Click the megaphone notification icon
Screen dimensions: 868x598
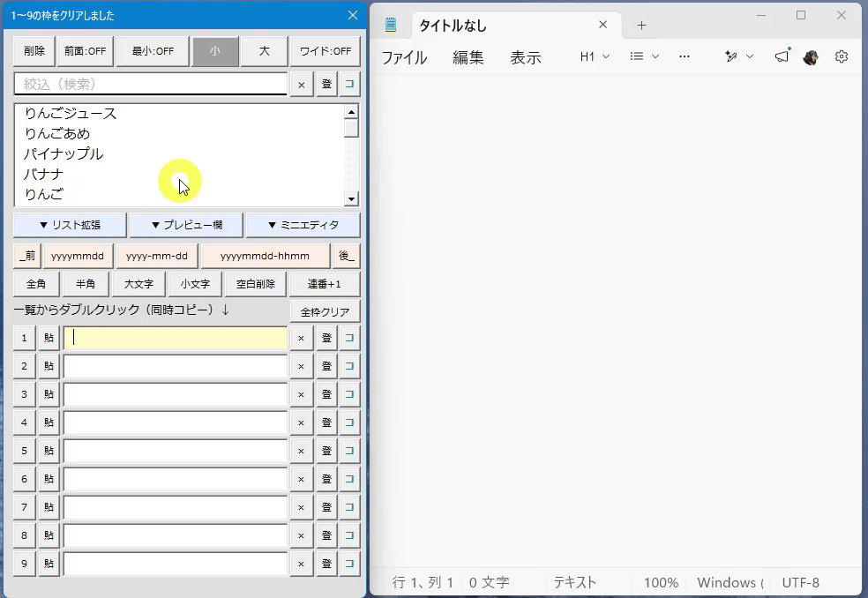coord(782,56)
